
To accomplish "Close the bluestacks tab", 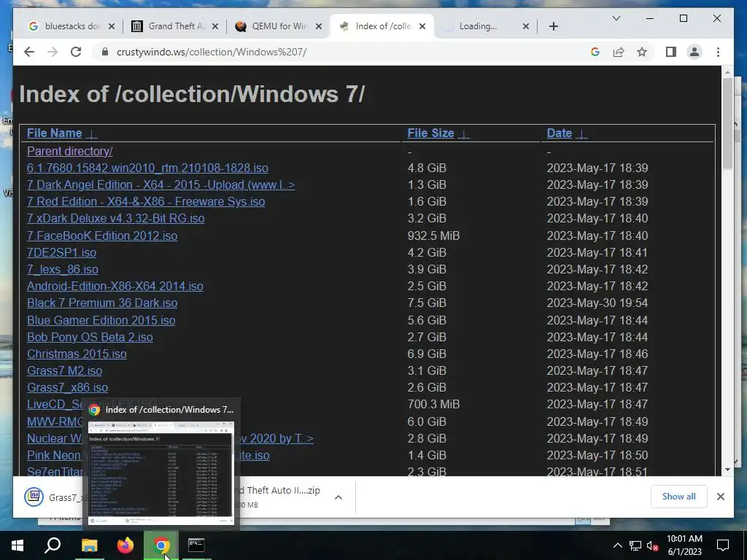I will 112,26.
